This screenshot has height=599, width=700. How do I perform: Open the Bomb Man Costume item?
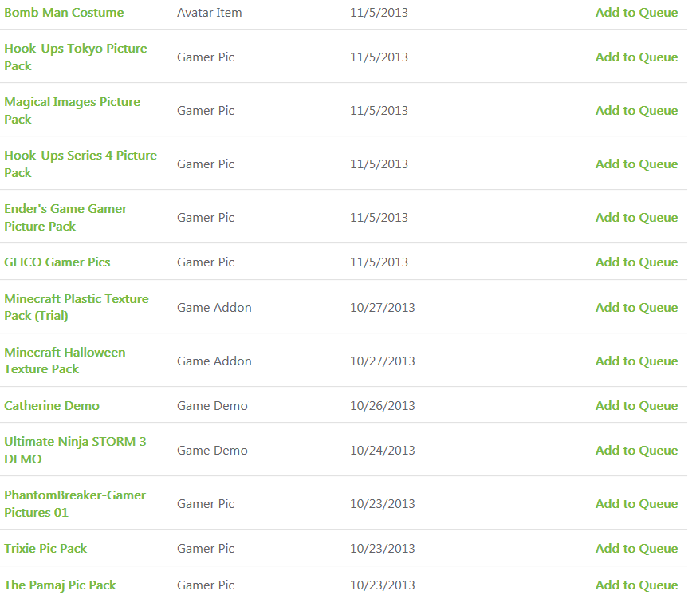coord(64,13)
